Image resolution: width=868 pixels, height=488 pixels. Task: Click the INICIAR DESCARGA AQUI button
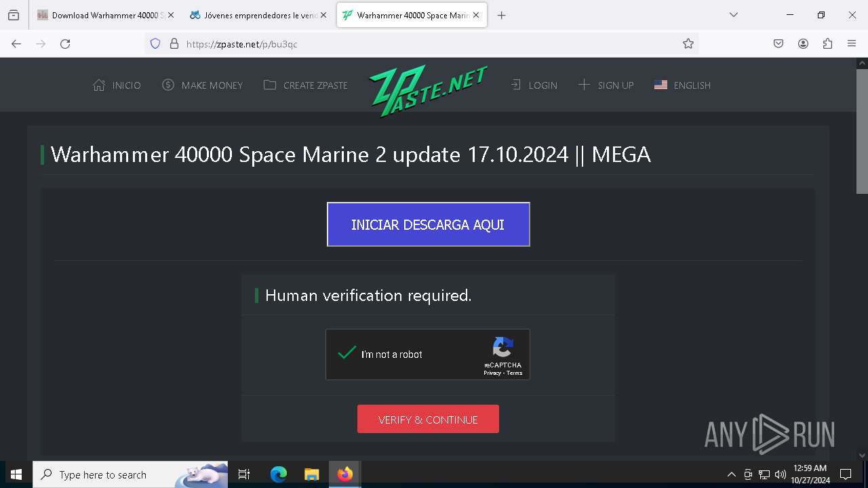428,224
